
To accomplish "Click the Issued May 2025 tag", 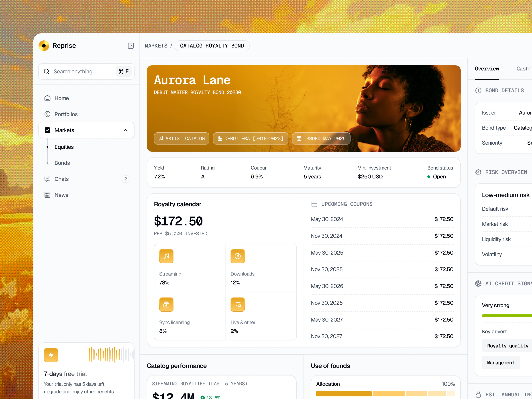I will click(x=321, y=138).
